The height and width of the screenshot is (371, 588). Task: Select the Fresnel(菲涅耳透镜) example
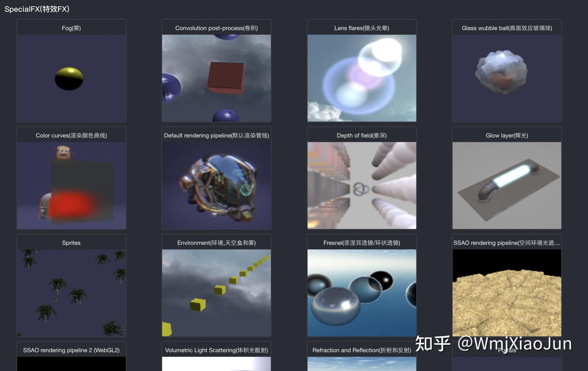(362, 293)
